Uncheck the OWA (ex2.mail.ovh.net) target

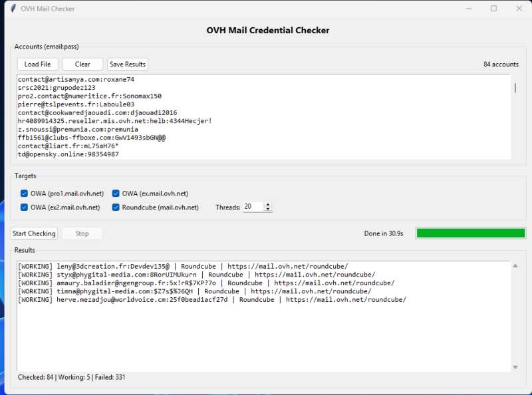(24, 207)
